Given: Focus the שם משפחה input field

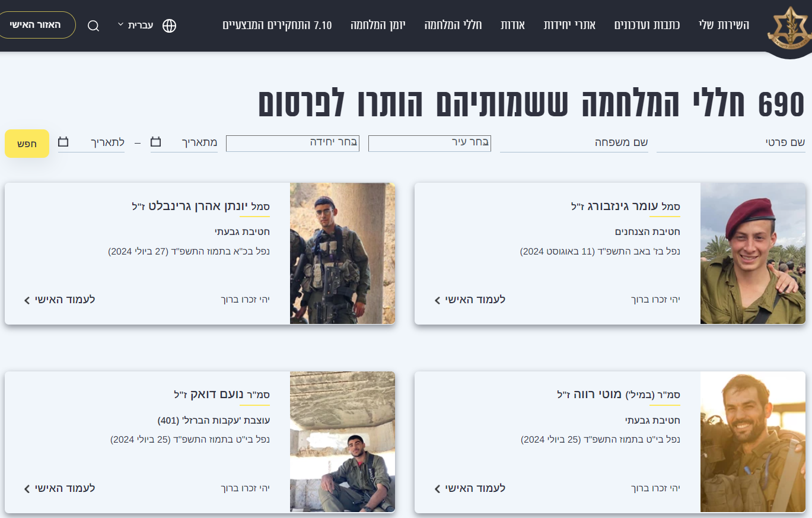Looking at the screenshot, I should pos(574,143).
